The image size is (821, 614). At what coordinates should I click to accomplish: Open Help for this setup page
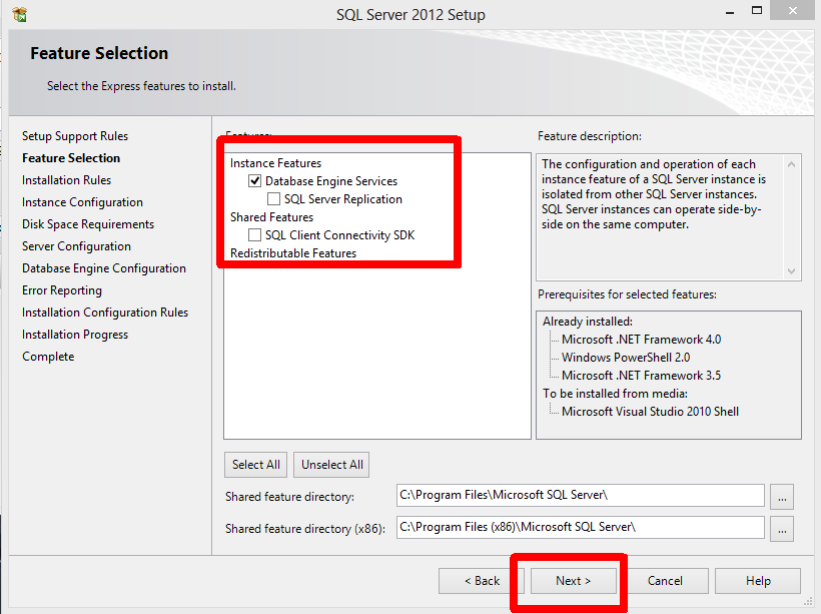[758, 581]
